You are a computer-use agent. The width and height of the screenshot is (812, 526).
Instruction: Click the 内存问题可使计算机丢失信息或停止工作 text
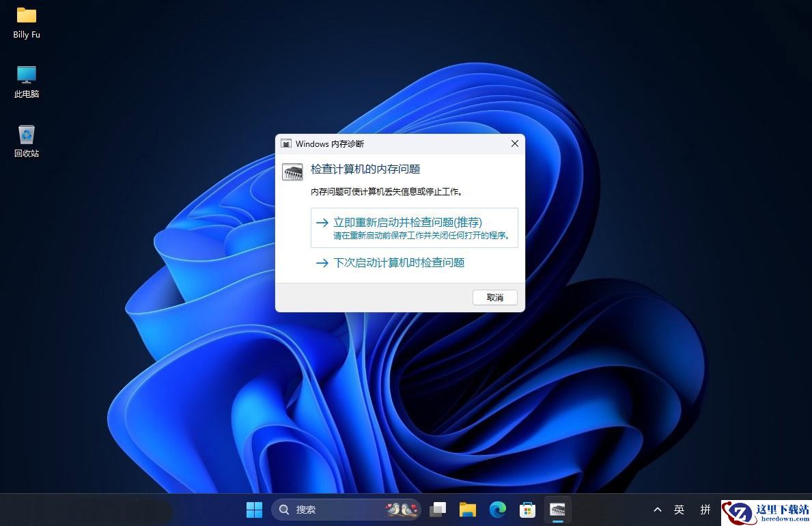pos(386,192)
